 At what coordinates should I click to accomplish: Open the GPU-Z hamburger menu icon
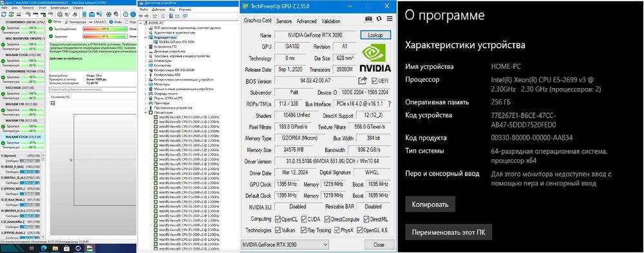click(390, 19)
